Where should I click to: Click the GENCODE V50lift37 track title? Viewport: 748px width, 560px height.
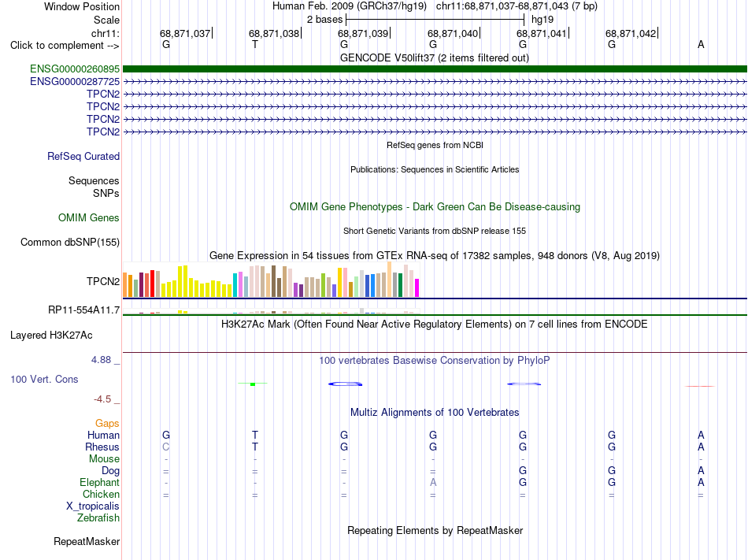pyautogui.click(x=435, y=57)
